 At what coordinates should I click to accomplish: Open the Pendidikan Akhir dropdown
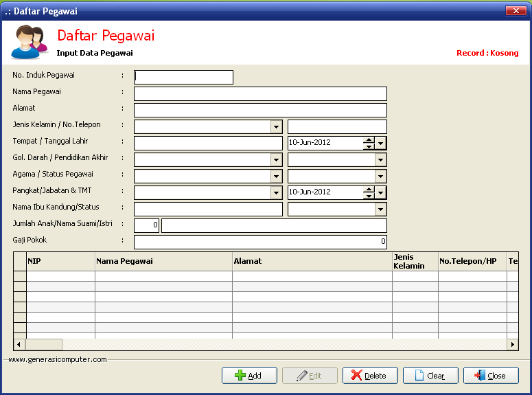[x=381, y=160]
